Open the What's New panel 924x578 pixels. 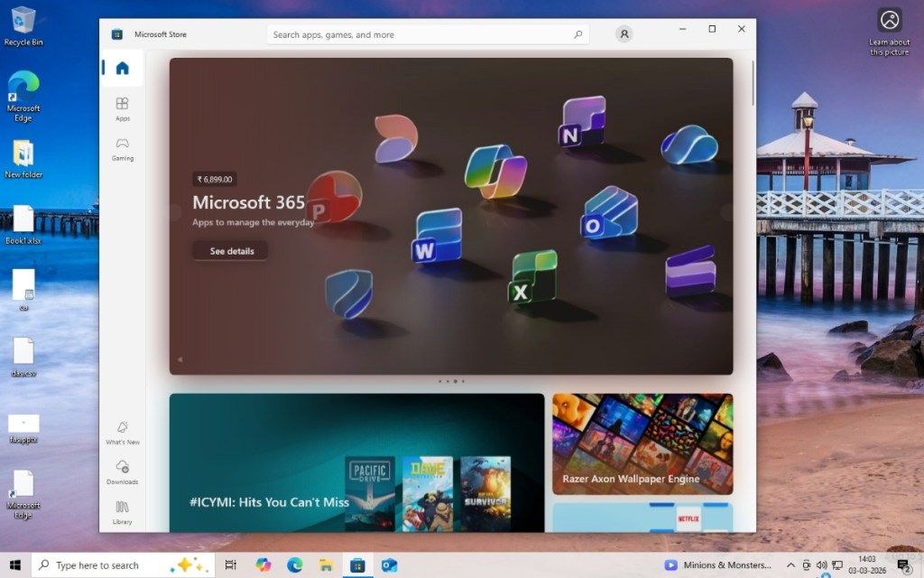[x=122, y=434]
